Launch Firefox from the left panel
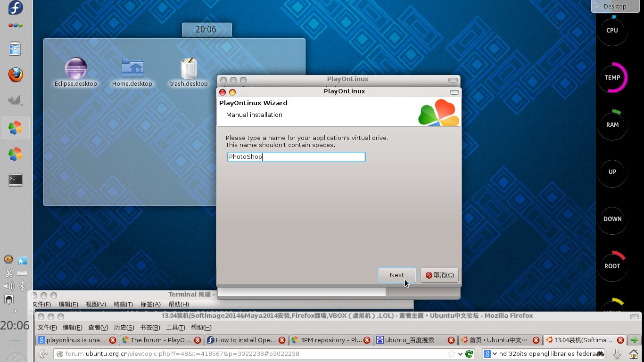The width and height of the screenshot is (644, 362). click(16, 74)
